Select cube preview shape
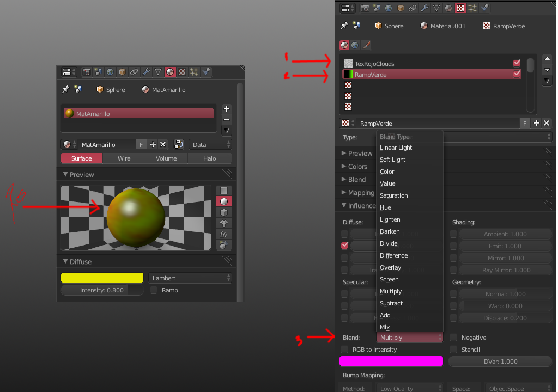 coord(224,212)
